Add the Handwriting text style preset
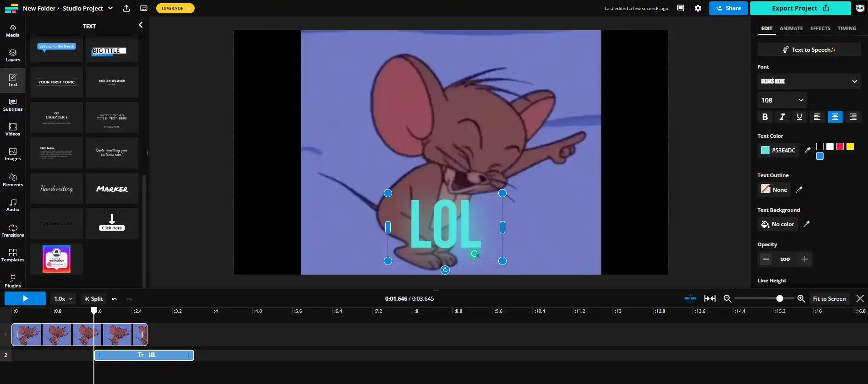Viewport: 868px width, 384px height. (57, 189)
